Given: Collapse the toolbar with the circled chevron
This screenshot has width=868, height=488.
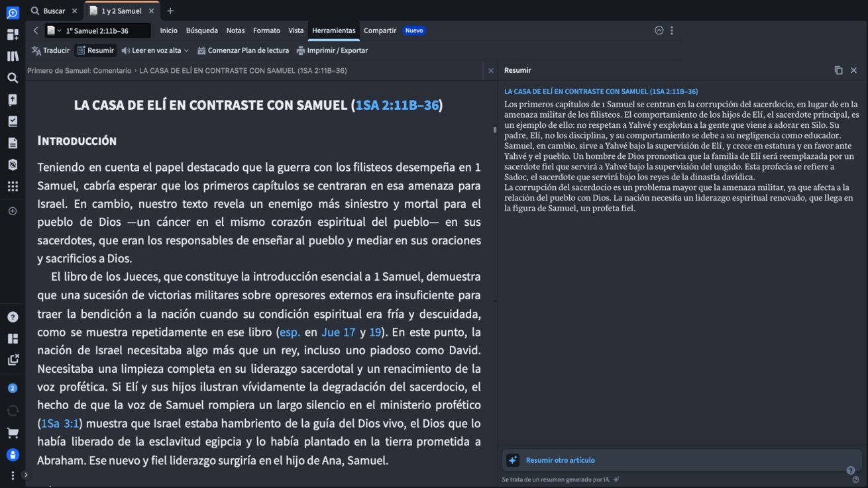Looking at the screenshot, I should coord(659,30).
